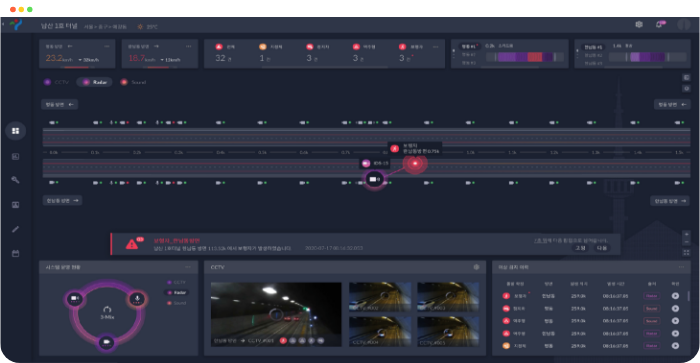Click the pulsing red pedestrian alert marker

(x=415, y=163)
